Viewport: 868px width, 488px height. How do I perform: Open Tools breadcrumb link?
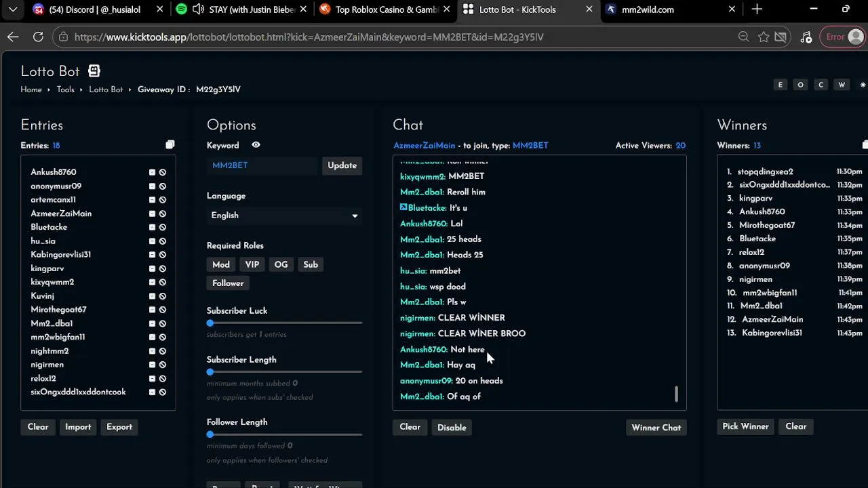coord(66,89)
